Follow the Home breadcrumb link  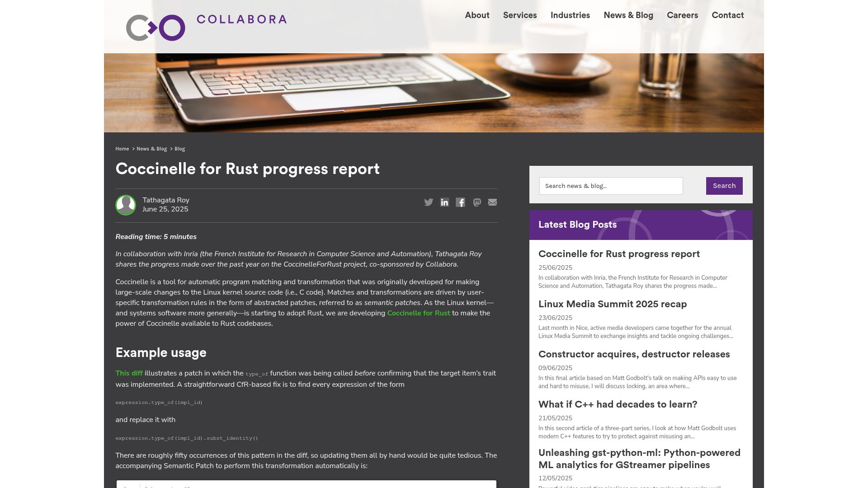[x=122, y=149]
